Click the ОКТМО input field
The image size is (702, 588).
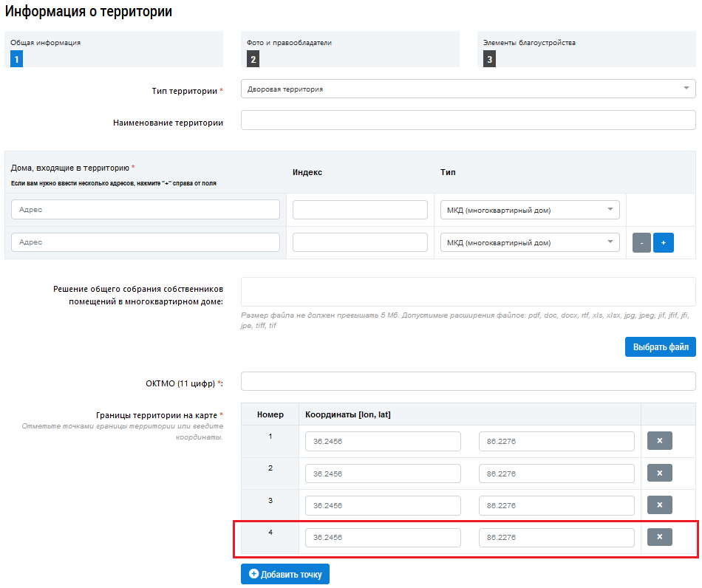pos(468,381)
